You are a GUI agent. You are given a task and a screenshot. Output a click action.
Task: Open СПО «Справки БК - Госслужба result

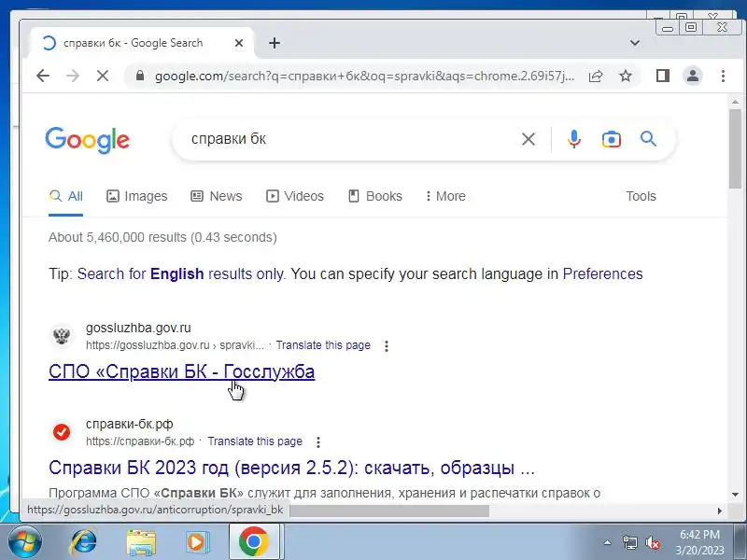pos(181,371)
